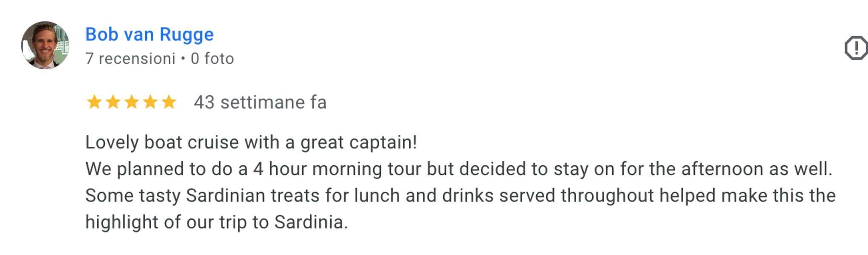Click the line starting "Some tasty Sardinian treats"
Image resolution: width=868 pixels, height=255 pixels.
(x=460, y=196)
